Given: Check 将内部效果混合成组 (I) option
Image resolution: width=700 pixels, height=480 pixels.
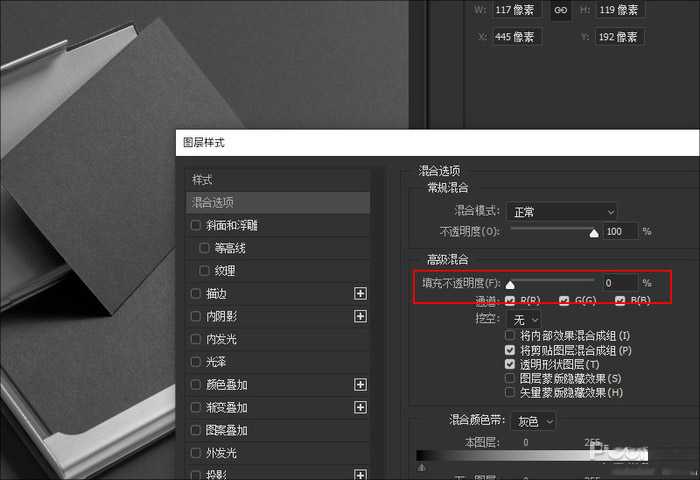Looking at the screenshot, I should coord(511,336).
